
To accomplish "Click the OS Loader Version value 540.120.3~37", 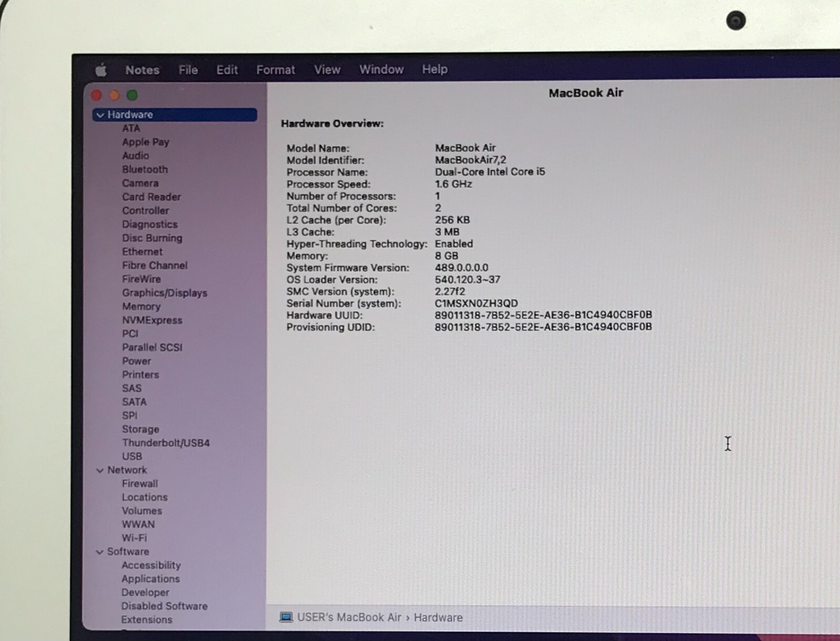I will point(467,280).
